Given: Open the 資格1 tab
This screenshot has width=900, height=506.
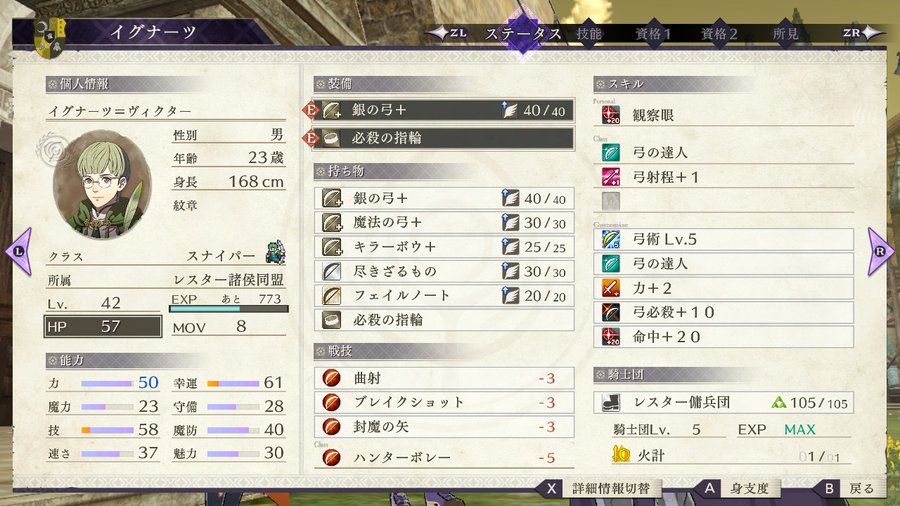Looking at the screenshot, I should (653, 34).
